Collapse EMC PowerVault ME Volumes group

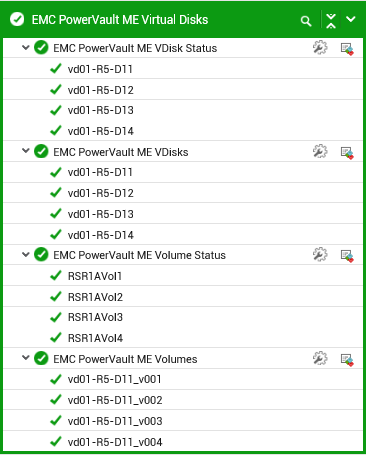(x=26, y=358)
